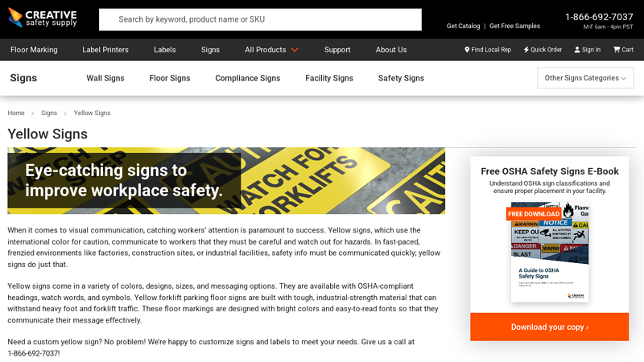Click the Quick Order lightning bolt icon
Screen dimensions: 644x362
(526, 50)
